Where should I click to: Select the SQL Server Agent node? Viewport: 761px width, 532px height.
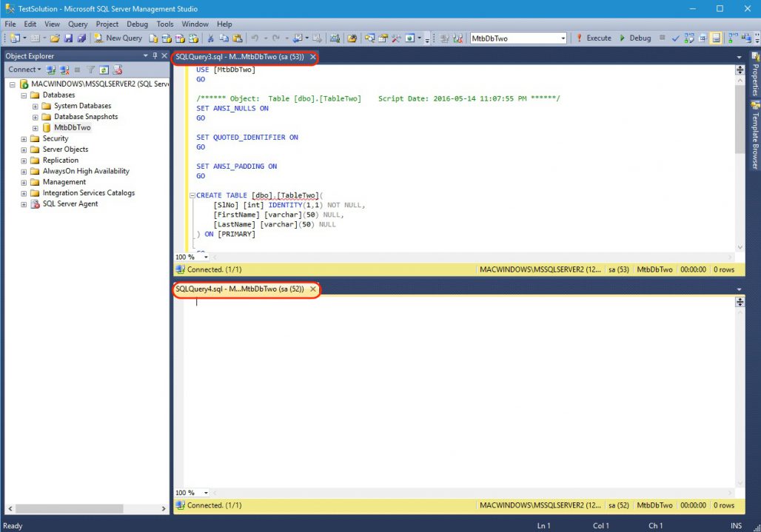(x=70, y=203)
